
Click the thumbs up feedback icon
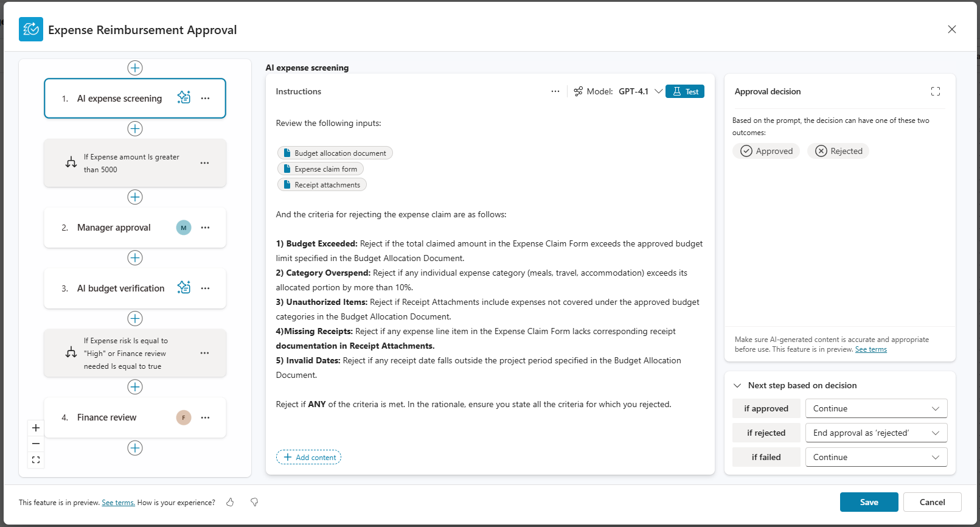[230, 502]
